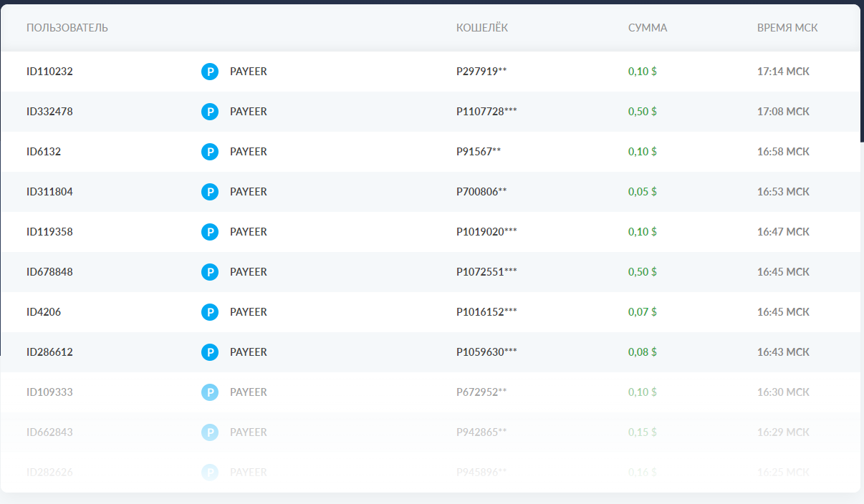Select user ID332478
This screenshot has height=504, width=864.
(49, 112)
